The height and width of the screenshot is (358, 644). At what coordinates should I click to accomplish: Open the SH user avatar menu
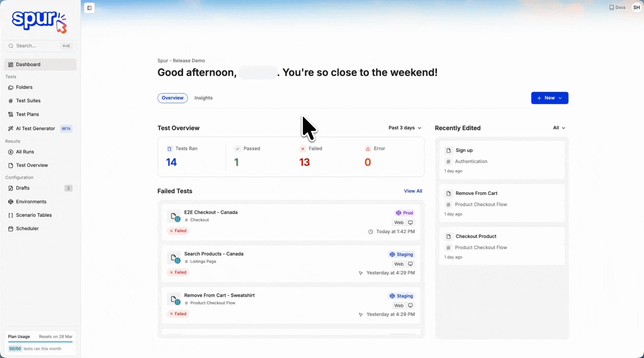pyautogui.click(x=636, y=8)
